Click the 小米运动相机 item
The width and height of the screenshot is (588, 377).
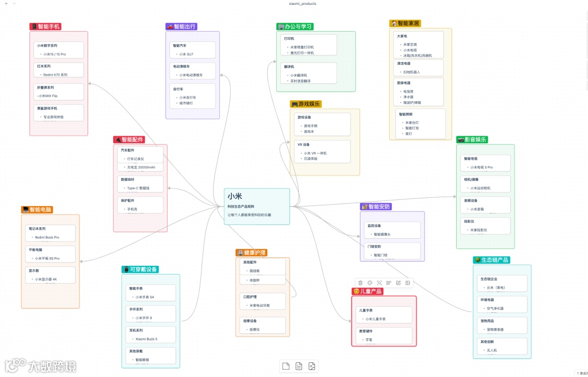(480, 188)
